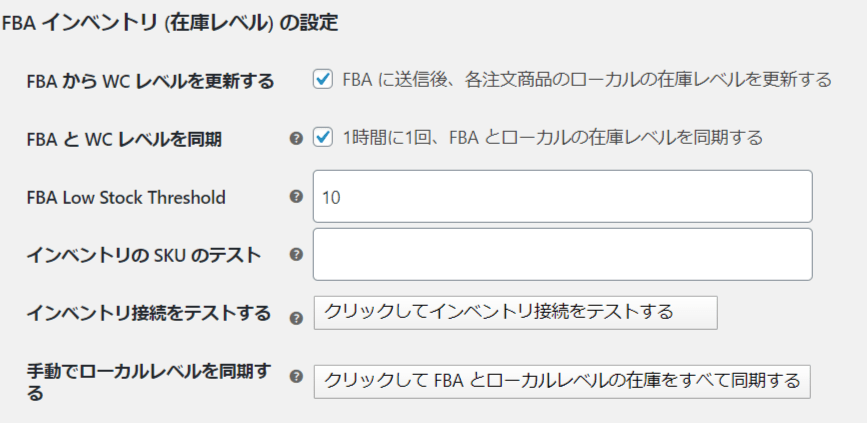
Task: Click help icon for FBA Low Stock Threshold
Action: pos(296,196)
